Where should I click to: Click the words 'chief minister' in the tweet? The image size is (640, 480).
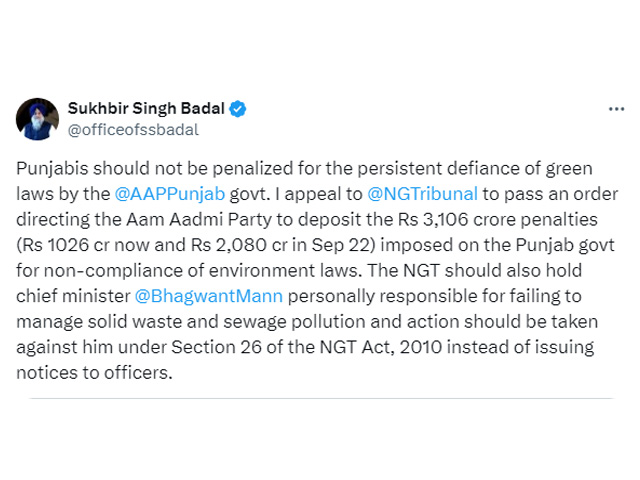click(73, 296)
